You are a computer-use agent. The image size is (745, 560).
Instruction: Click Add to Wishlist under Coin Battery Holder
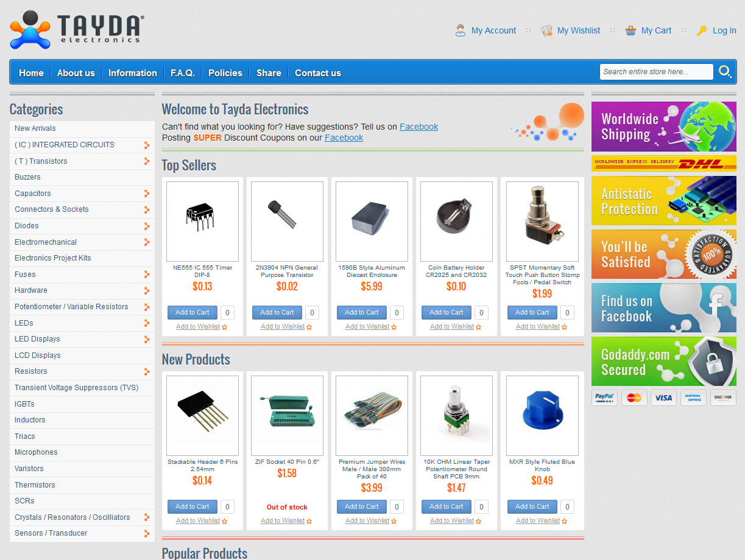[x=452, y=327]
